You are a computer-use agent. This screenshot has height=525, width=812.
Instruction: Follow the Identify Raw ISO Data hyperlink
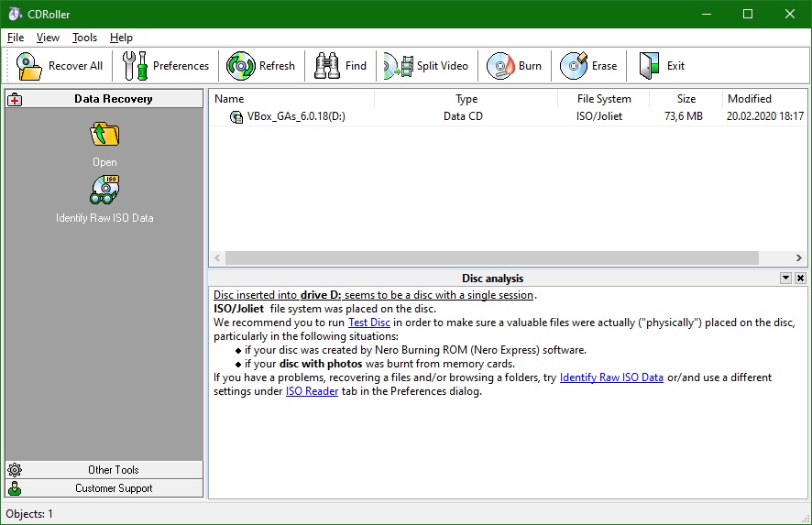click(611, 377)
